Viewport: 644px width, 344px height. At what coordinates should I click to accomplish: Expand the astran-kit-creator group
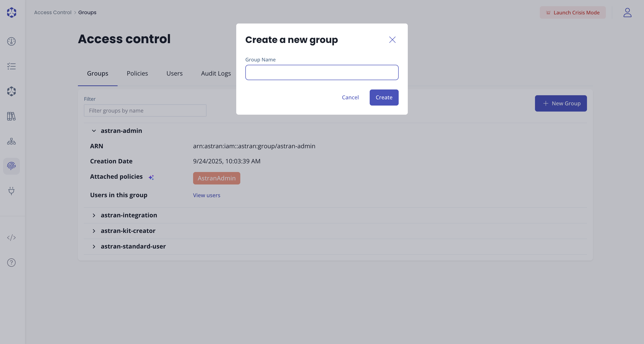[94, 231]
